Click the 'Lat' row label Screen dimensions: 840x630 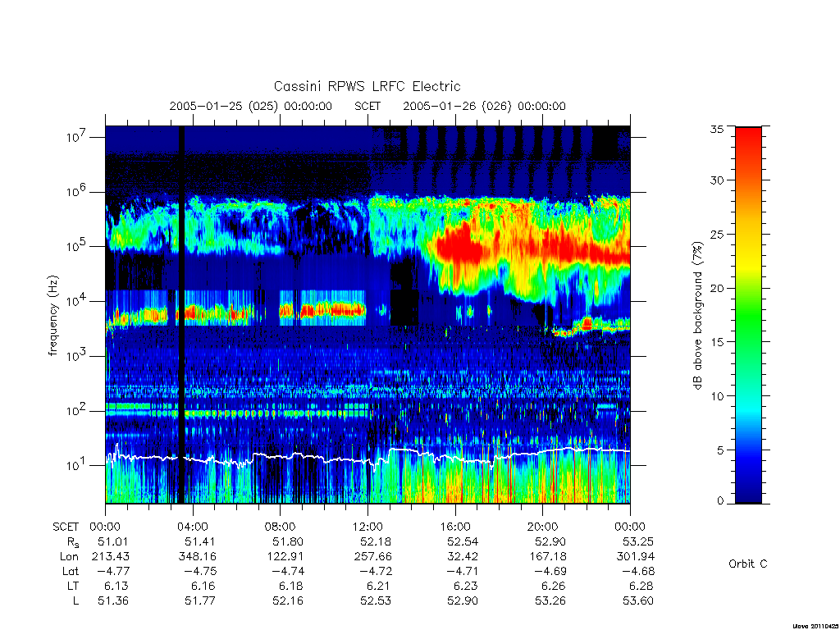tap(71, 571)
